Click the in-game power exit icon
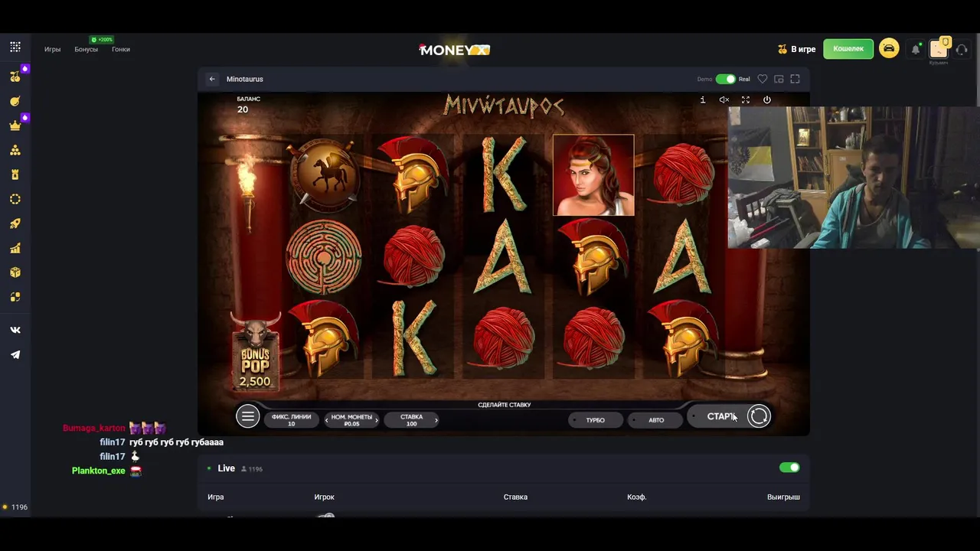 [x=767, y=99]
